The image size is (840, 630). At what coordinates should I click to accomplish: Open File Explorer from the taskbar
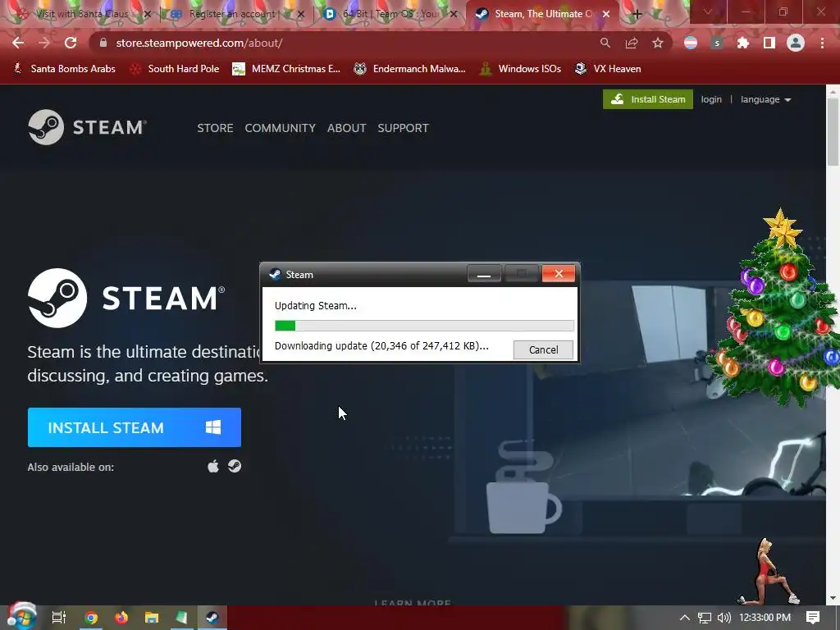click(x=152, y=618)
